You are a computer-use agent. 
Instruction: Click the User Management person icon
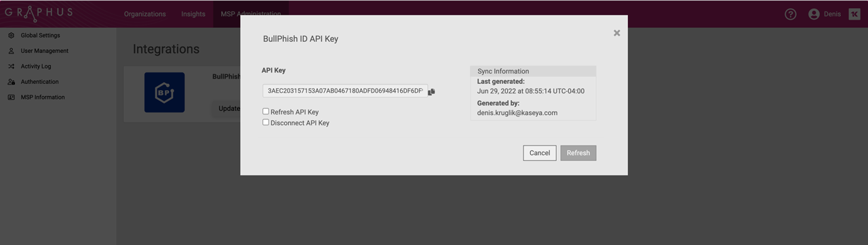12,51
